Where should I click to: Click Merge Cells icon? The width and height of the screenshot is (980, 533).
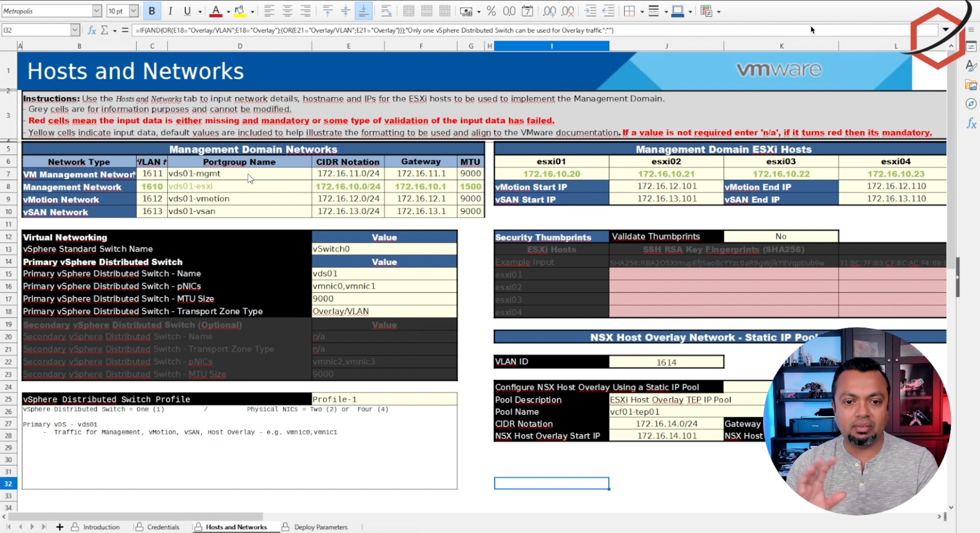pyautogui.click(x=427, y=11)
